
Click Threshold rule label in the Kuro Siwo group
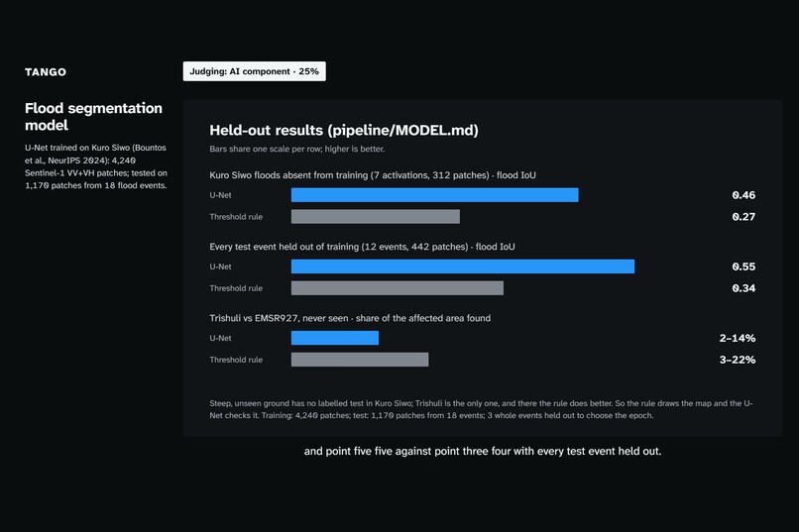click(x=236, y=216)
